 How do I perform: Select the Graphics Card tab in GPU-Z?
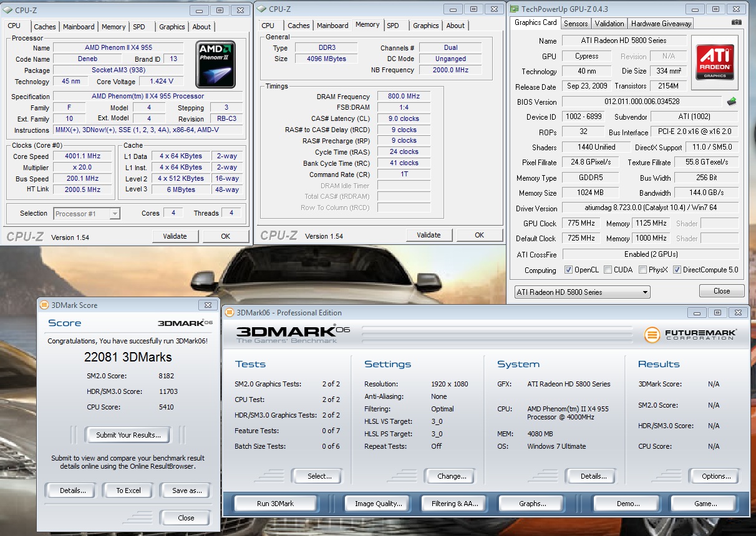(x=536, y=22)
